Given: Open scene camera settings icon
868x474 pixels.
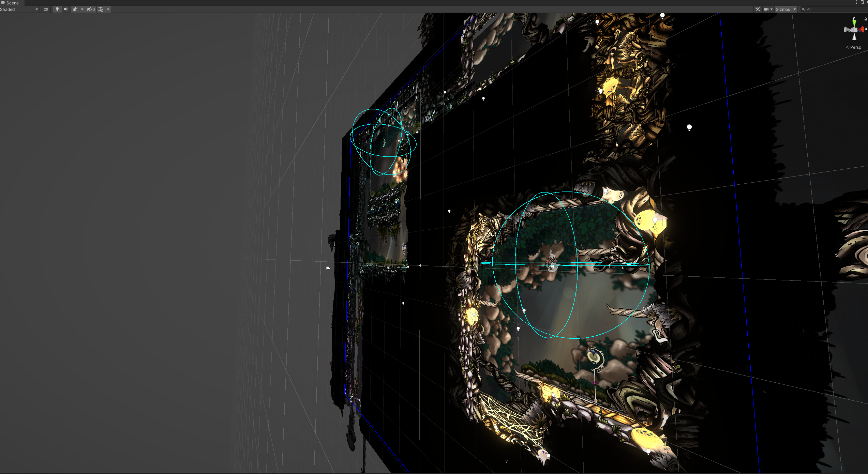Looking at the screenshot, I should (x=766, y=9).
